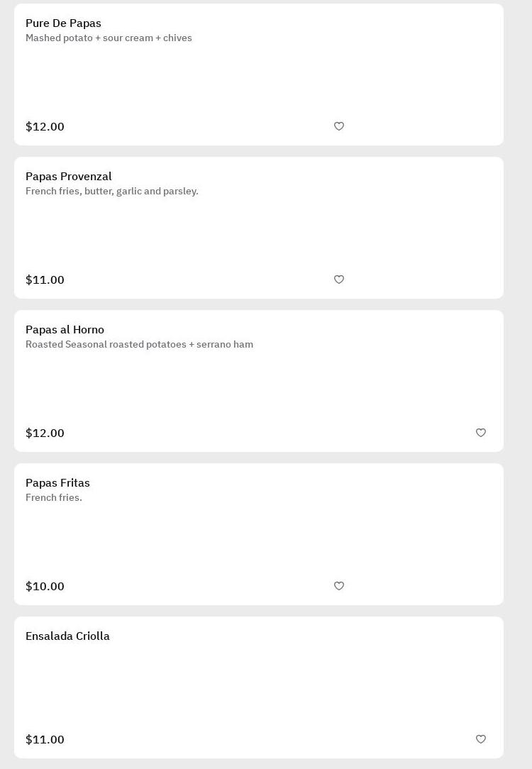Select the Papas Provenzal dish name
Image resolution: width=532 pixels, height=769 pixels.
click(68, 177)
